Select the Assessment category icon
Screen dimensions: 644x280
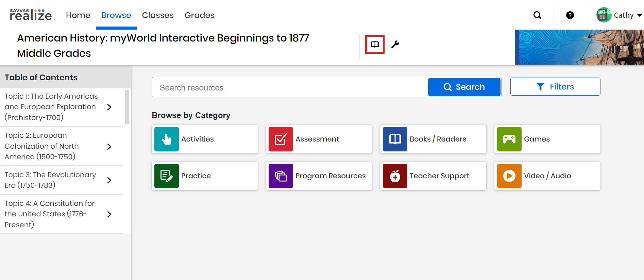(281, 139)
